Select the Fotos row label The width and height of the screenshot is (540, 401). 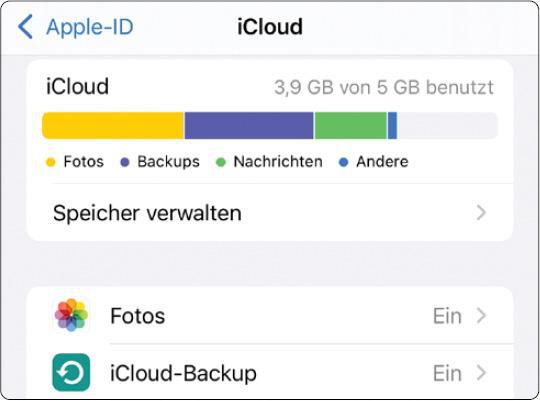[137, 316]
